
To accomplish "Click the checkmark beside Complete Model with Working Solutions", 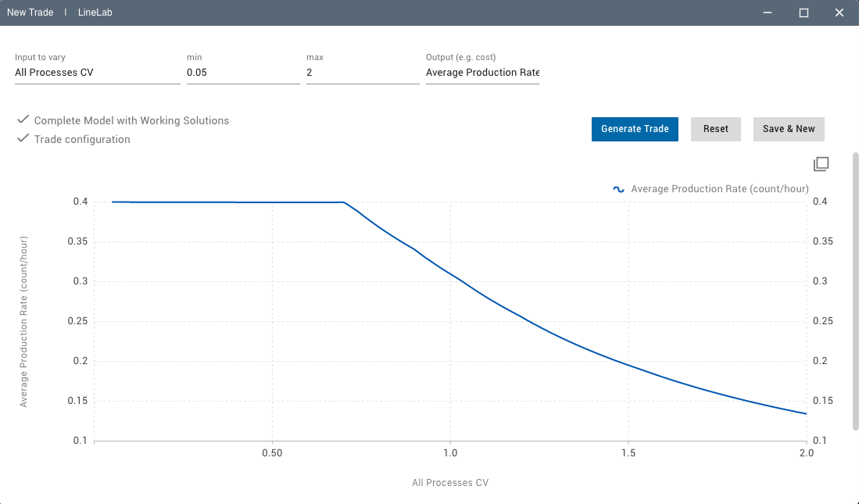I will pyautogui.click(x=23, y=120).
